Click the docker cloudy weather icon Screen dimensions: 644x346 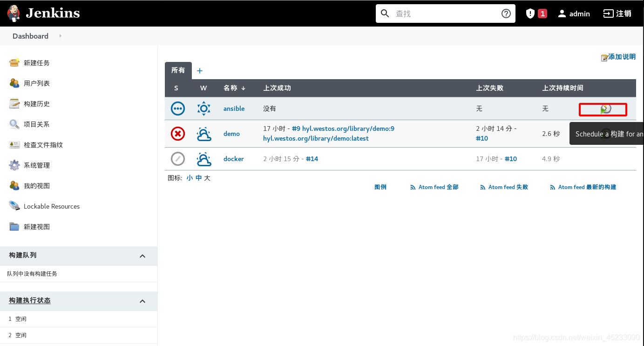[x=204, y=159]
